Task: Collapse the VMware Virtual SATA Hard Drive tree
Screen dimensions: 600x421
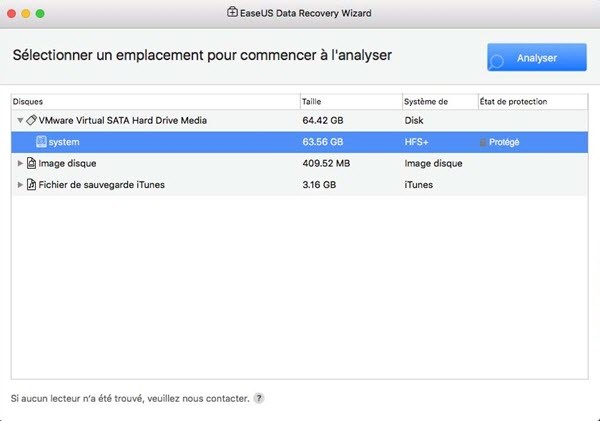Action: coord(20,120)
